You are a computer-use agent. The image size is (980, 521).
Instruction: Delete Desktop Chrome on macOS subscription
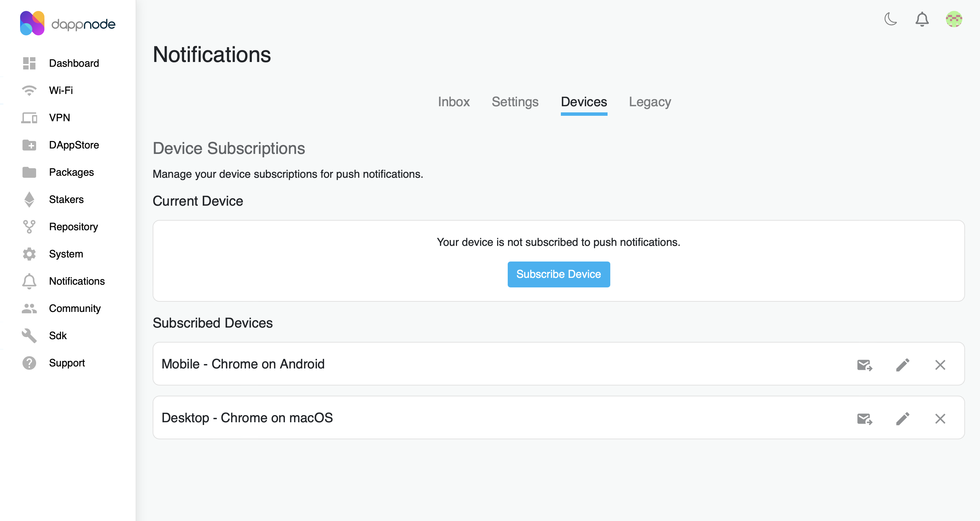940,419
